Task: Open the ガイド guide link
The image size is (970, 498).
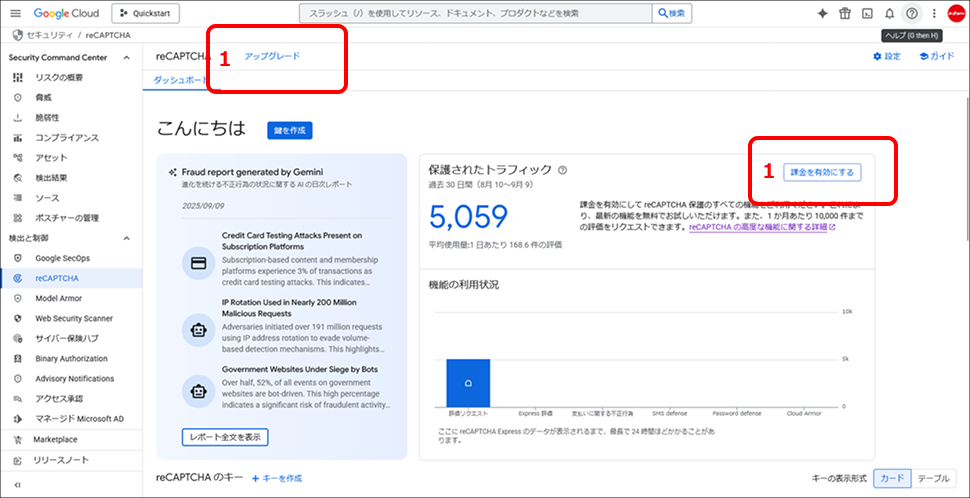Action: (x=937, y=56)
